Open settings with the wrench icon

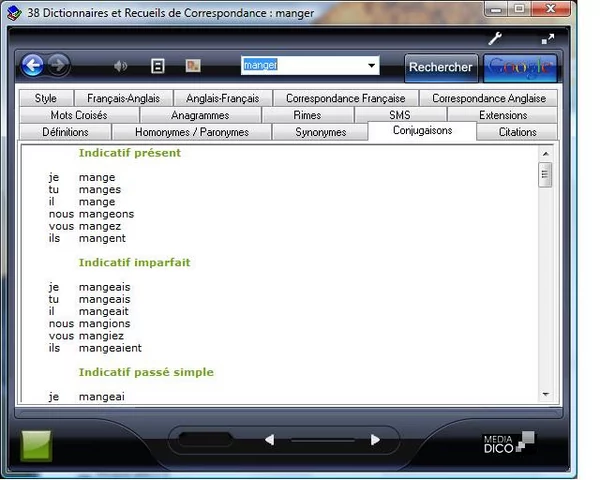494,39
